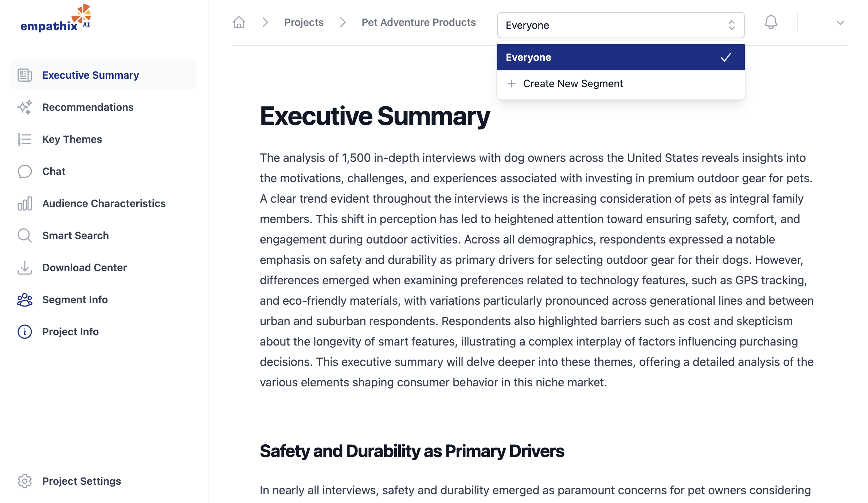
Task: Click the Recommendations sparkles icon
Action: coord(25,107)
